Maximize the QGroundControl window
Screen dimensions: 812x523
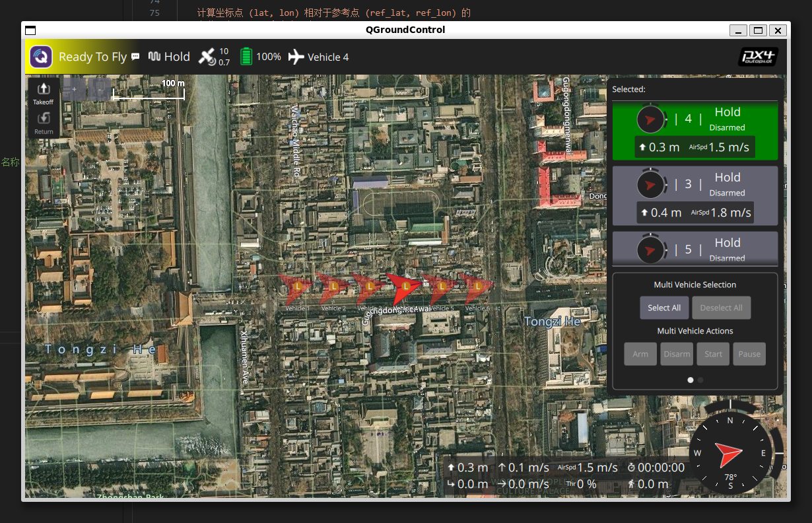tap(759, 30)
